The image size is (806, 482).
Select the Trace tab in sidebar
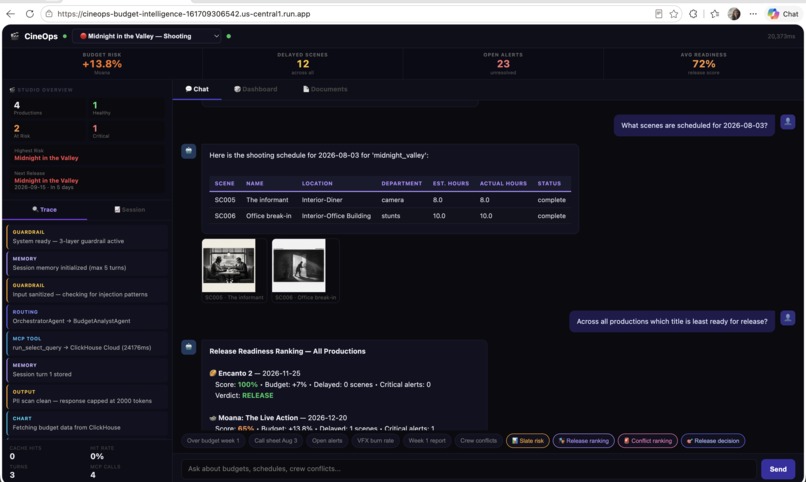point(45,209)
